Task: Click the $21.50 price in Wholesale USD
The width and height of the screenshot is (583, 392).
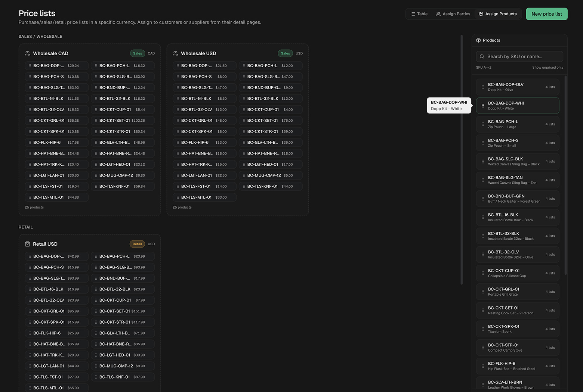Action: pos(221,66)
